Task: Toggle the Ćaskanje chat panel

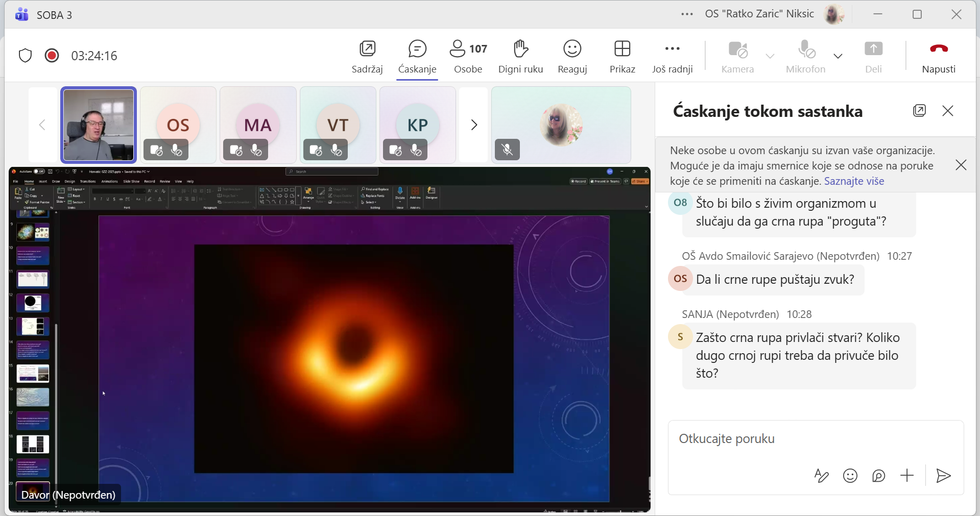Action: (417, 56)
